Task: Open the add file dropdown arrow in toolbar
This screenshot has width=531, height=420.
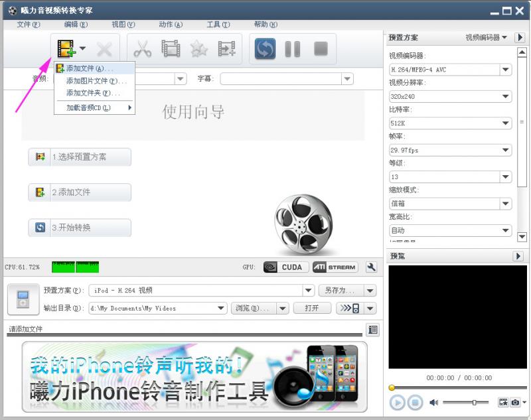Action: coord(82,48)
